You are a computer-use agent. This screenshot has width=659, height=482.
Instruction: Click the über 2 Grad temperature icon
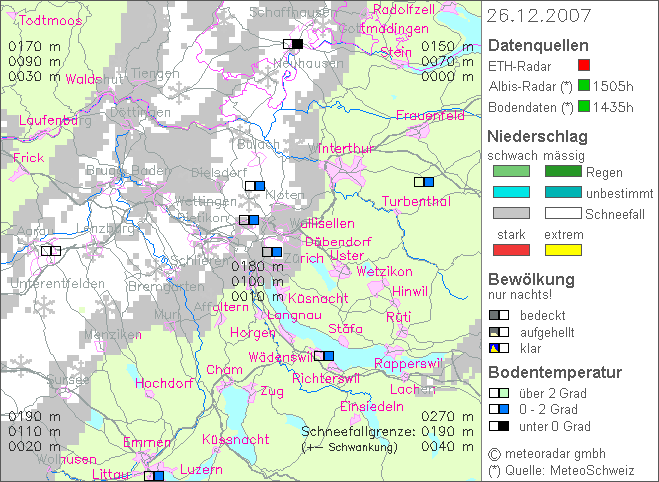[x=499, y=393]
